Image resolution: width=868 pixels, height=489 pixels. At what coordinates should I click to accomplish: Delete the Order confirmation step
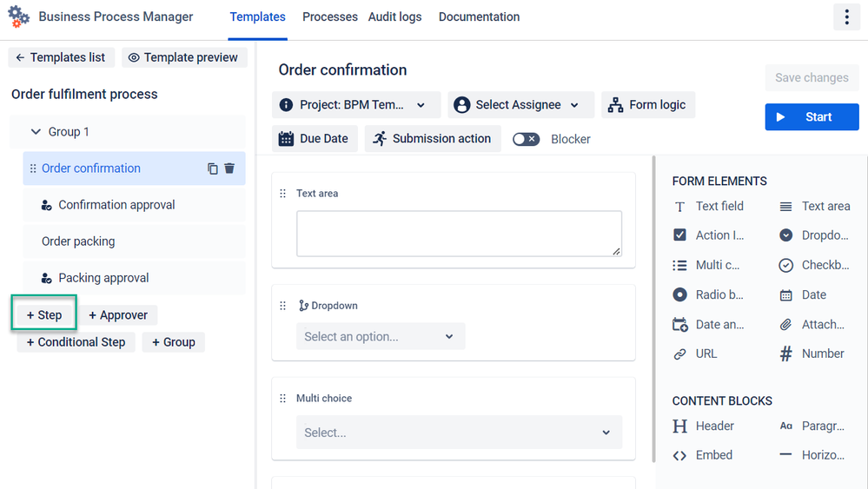[229, 169]
